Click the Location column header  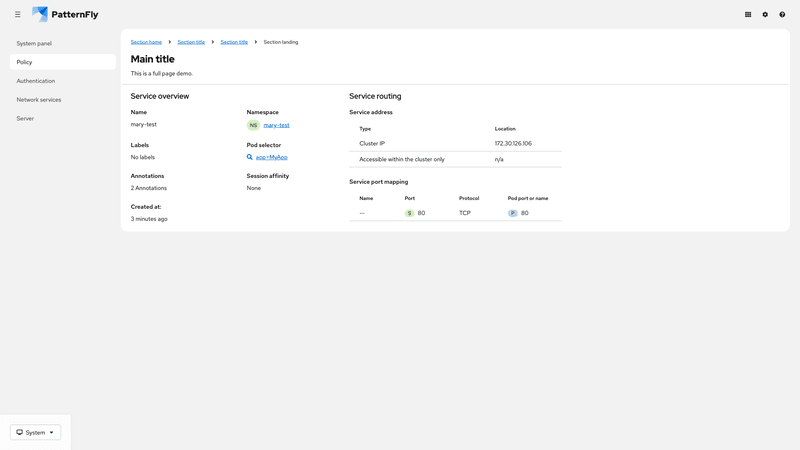(x=505, y=129)
